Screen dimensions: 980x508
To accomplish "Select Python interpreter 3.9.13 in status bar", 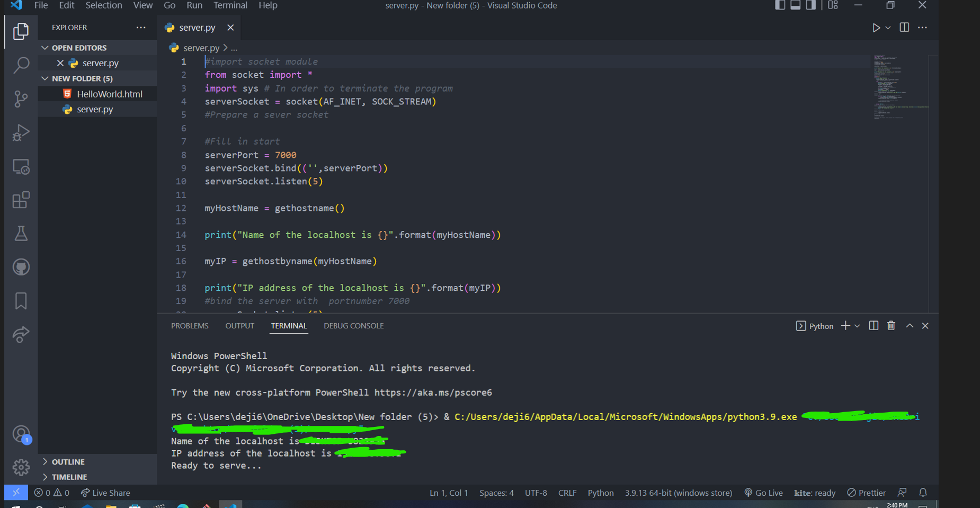I will pos(678,493).
